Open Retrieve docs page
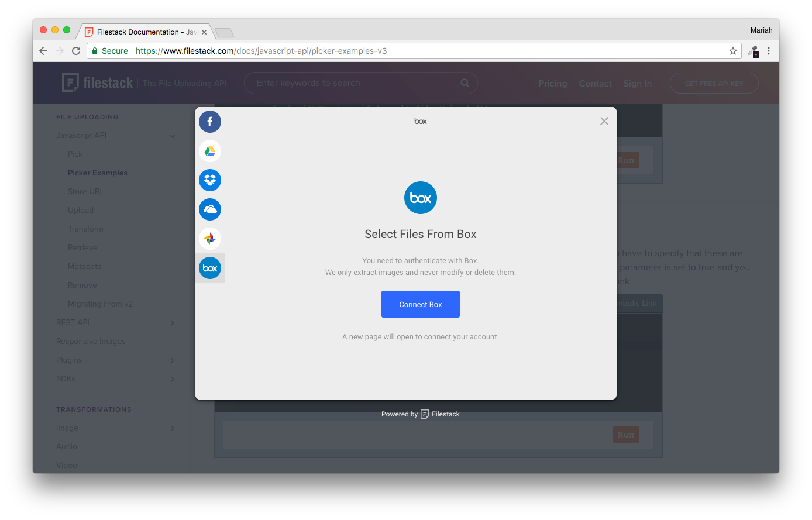 tap(82, 247)
